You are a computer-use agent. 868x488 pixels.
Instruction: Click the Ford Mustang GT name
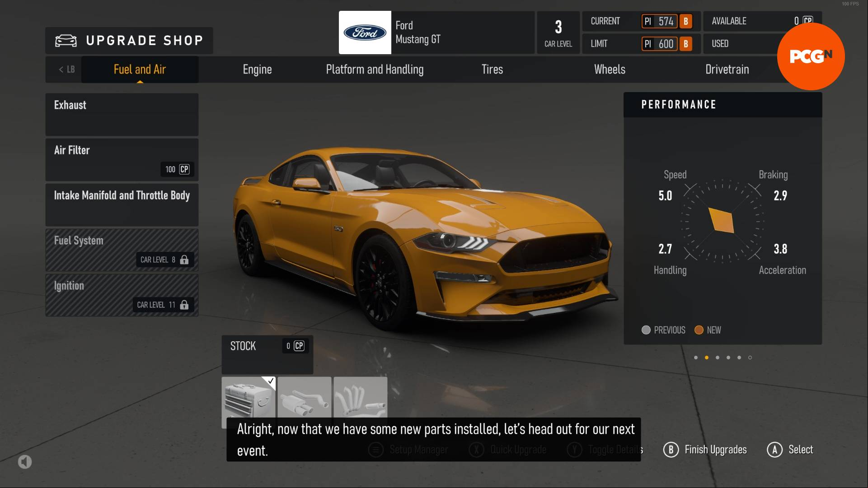[418, 33]
